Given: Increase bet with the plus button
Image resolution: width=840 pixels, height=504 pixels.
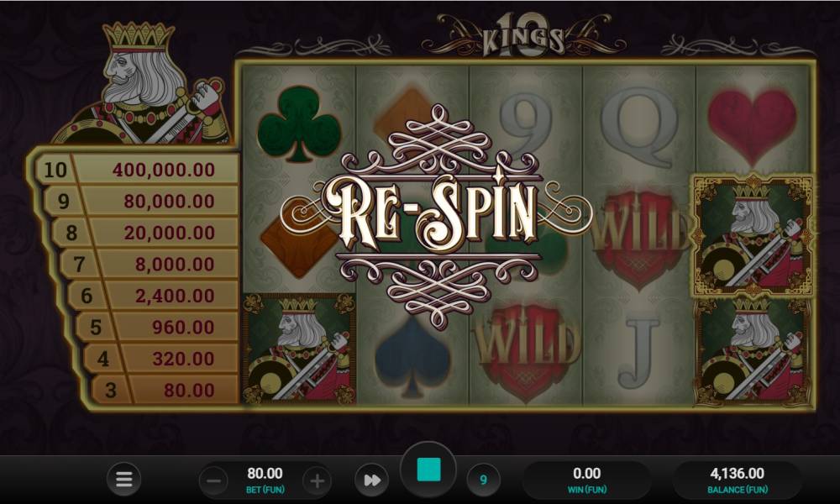Looking at the screenshot, I should pyautogui.click(x=317, y=480).
